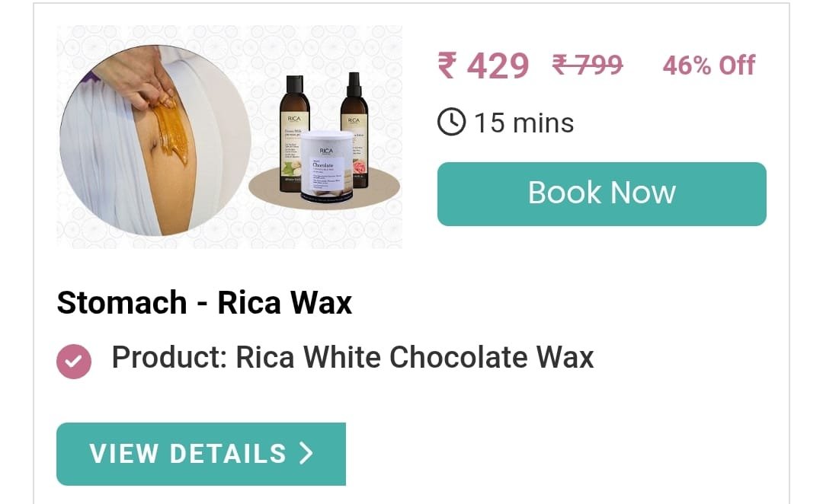
Task: Click the 15 mins duration text
Action: point(524,123)
